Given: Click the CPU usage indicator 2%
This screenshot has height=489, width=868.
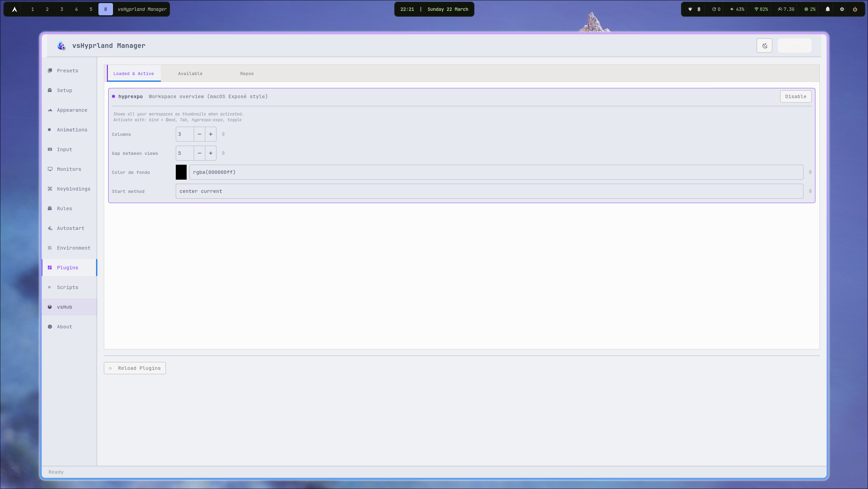Looking at the screenshot, I should click(810, 9).
